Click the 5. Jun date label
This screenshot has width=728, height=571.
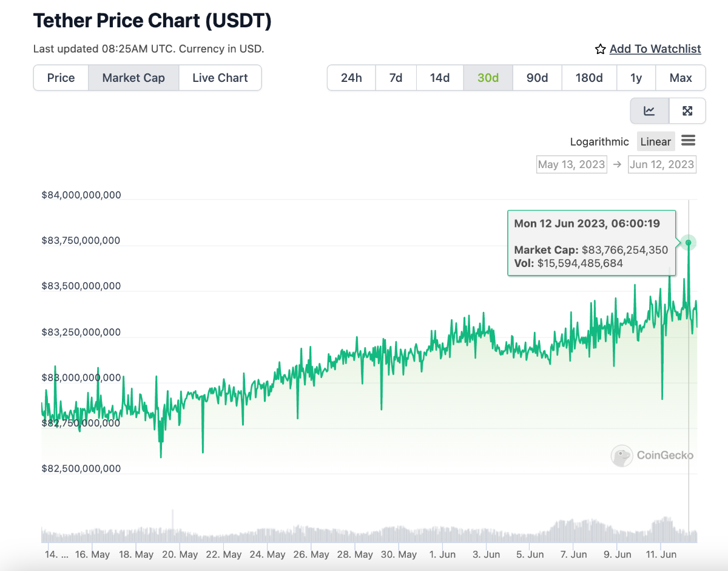530,555
